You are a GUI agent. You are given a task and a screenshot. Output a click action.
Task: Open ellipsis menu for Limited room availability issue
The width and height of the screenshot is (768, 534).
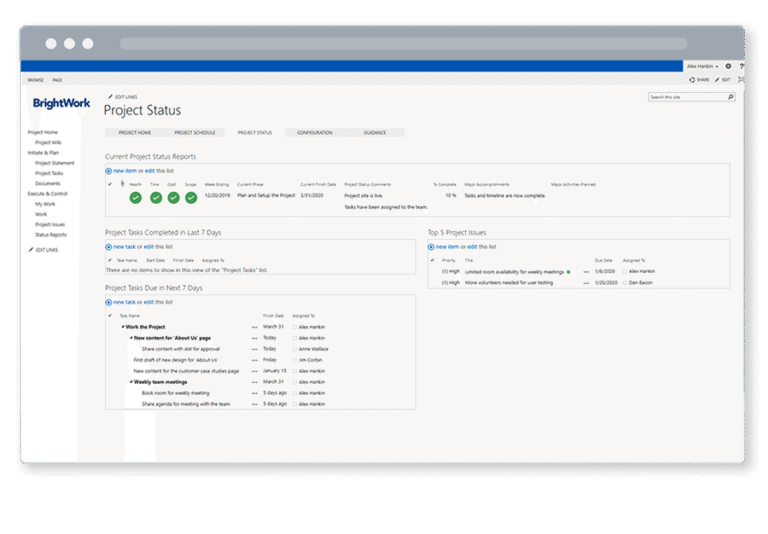point(586,271)
